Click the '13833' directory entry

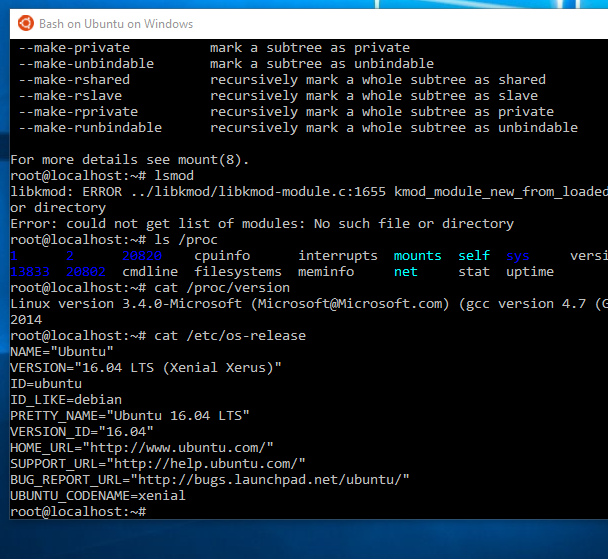tap(30, 272)
